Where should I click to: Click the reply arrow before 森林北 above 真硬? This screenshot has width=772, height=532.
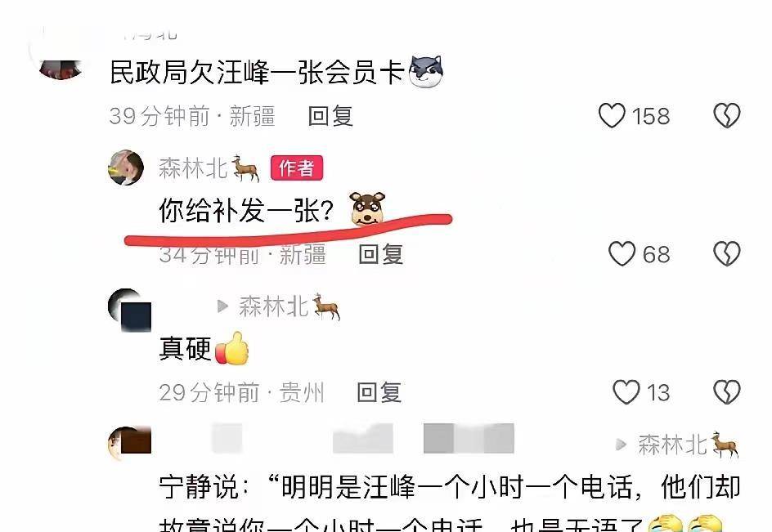point(222,306)
